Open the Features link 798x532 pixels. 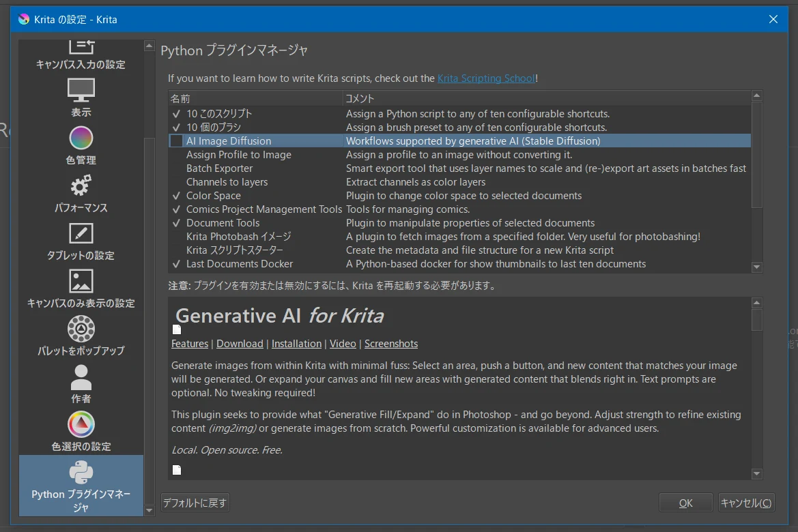(x=190, y=344)
